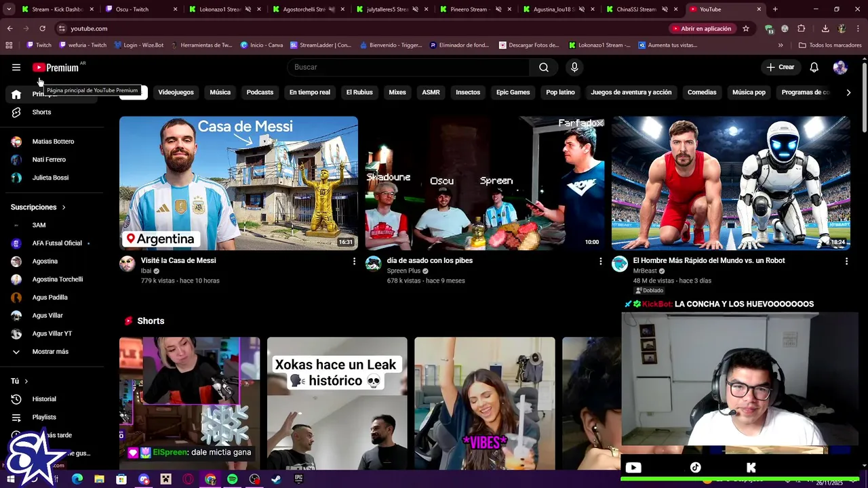Unmute the Pineero Stream tab audio icon
Image resolution: width=868 pixels, height=488 pixels.
point(498,9)
